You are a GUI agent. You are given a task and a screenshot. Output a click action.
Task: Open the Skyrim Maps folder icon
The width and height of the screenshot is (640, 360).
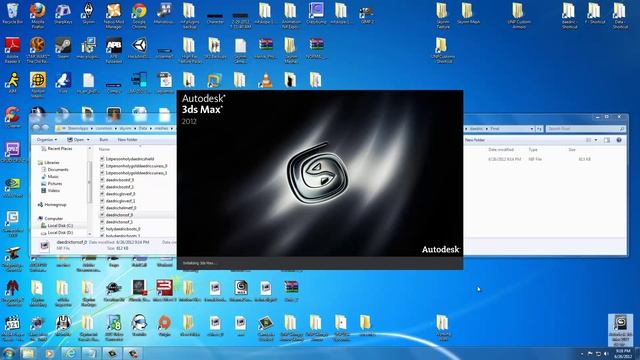(x=468, y=14)
